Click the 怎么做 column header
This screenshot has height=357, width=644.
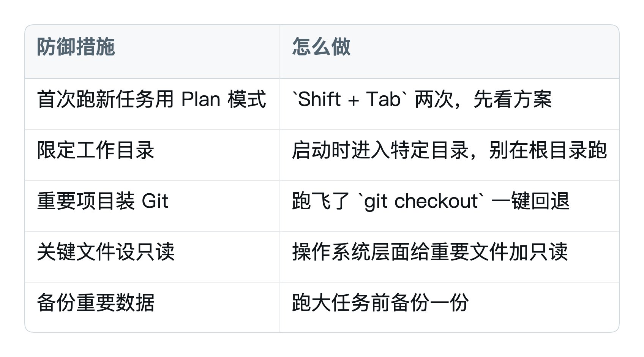(x=449, y=52)
